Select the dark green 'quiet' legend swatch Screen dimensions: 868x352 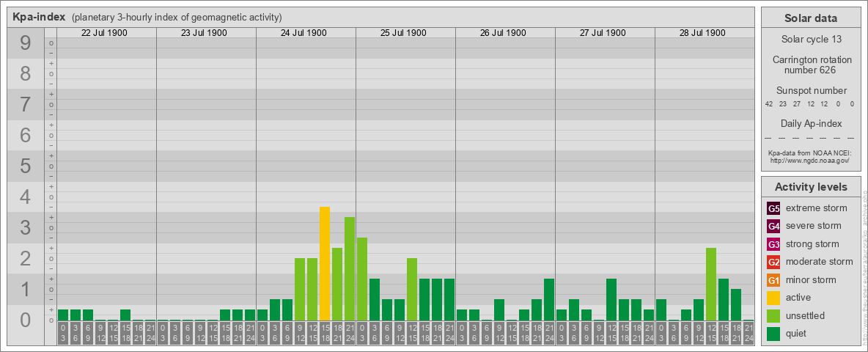773,333
